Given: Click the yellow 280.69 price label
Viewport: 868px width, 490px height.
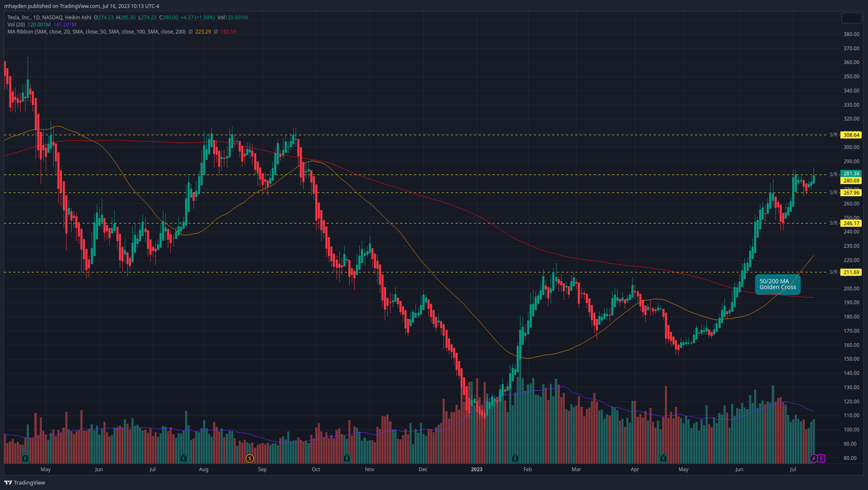Looking at the screenshot, I should click(851, 181).
